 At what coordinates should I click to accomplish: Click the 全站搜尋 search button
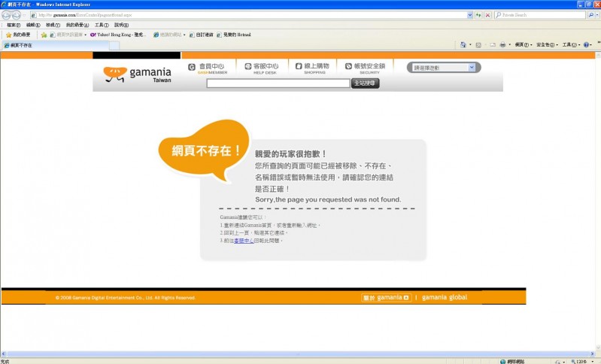tap(365, 83)
